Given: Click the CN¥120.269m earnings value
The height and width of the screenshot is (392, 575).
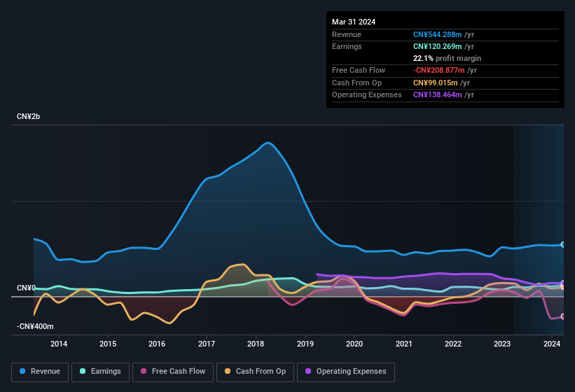Looking at the screenshot, I should 438,46.
